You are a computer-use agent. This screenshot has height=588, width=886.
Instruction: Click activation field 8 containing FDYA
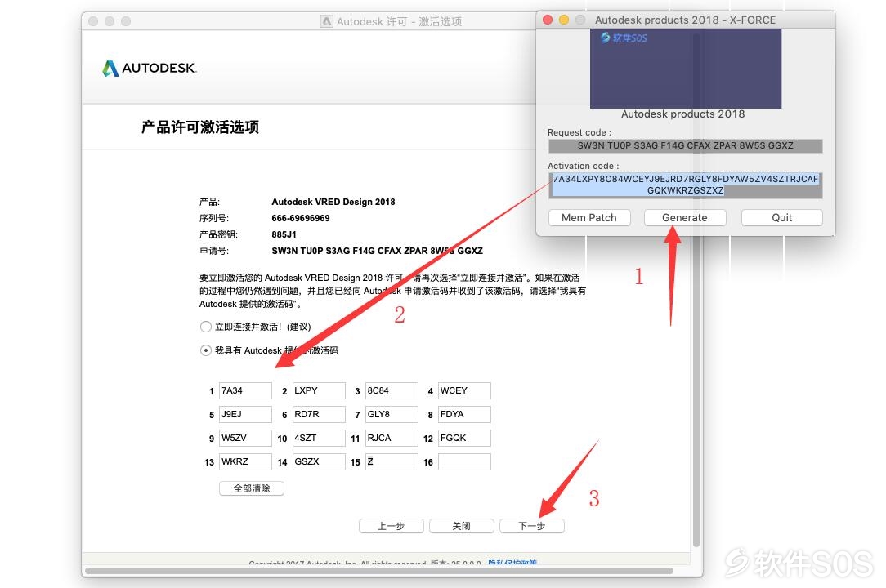(464, 414)
